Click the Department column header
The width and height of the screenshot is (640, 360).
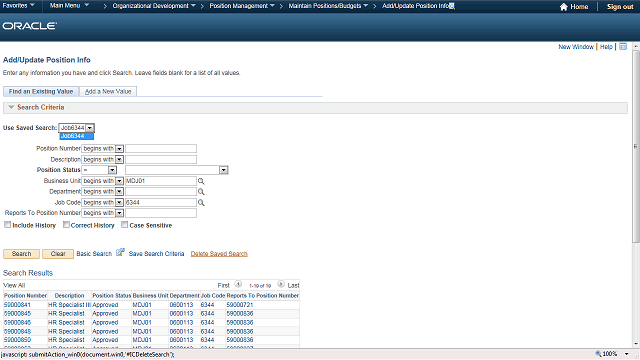pos(184,296)
